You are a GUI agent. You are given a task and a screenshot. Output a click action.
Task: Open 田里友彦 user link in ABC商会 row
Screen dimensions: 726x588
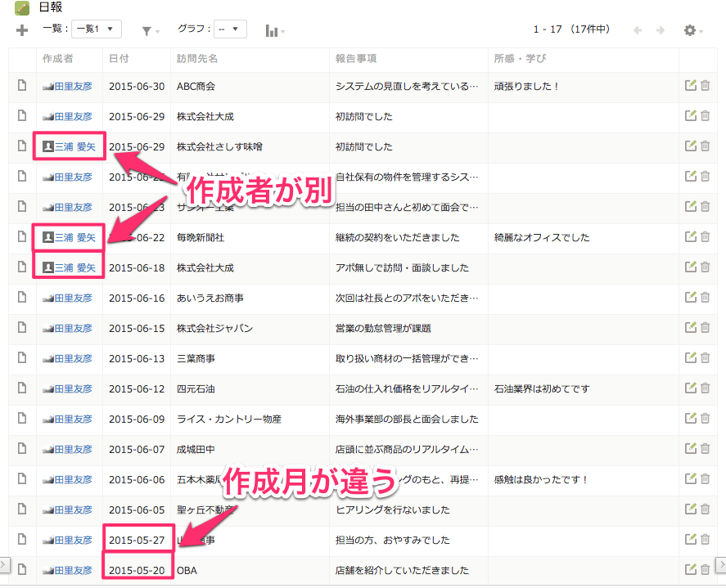(73, 86)
